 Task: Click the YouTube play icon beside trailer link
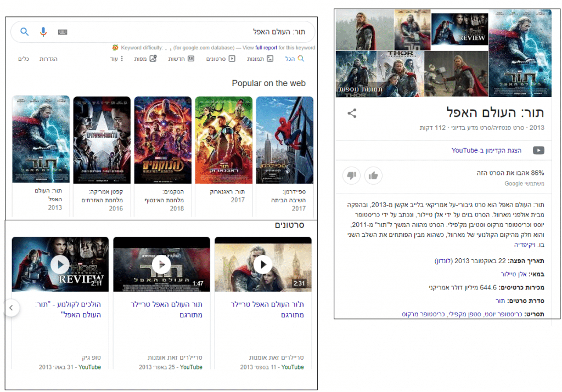538,150
